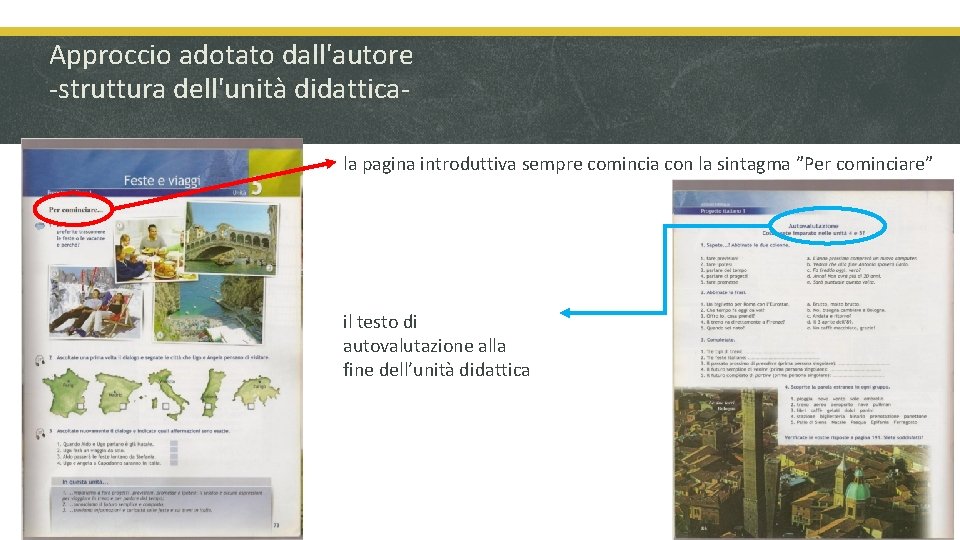960x540 pixels.
Task: Click the "Progetto Italiano 1" label on right page
Action: coord(722,211)
